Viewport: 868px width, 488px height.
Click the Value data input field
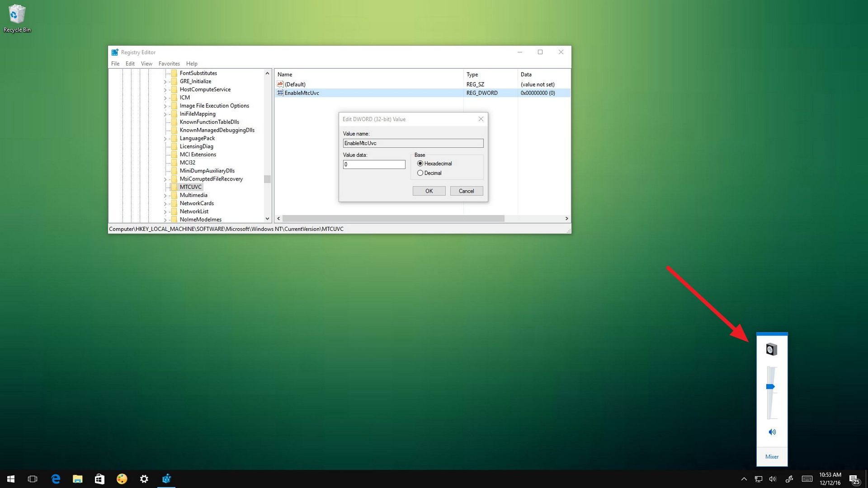(x=374, y=164)
